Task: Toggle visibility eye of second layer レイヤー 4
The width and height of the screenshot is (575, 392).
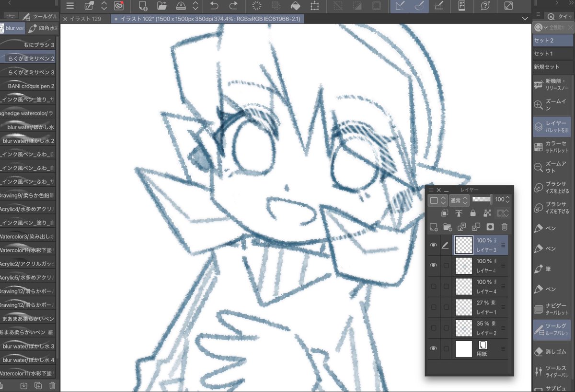Action: tap(433, 266)
